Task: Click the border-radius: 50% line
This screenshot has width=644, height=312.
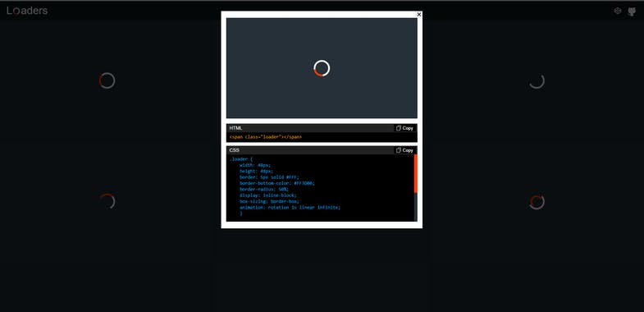Action: pos(264,189)
